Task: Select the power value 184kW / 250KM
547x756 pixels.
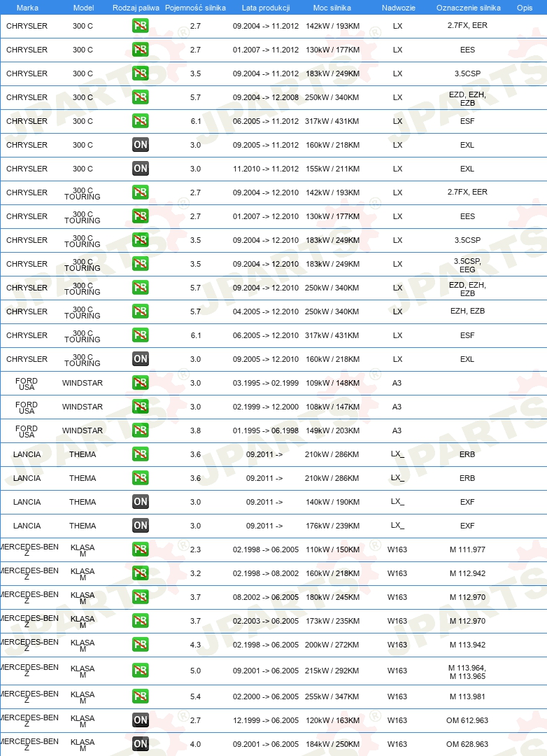Action: pos(332,744)
